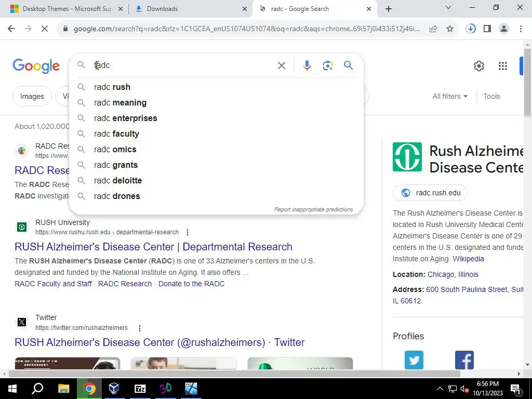Open Windows taskbar search
The image size is (532, 399).
point(37,389)
